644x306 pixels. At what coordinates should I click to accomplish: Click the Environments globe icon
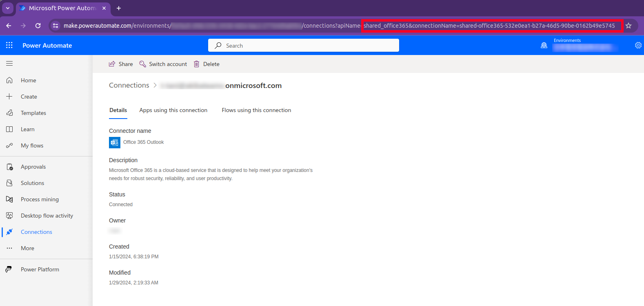coord(544,46)
